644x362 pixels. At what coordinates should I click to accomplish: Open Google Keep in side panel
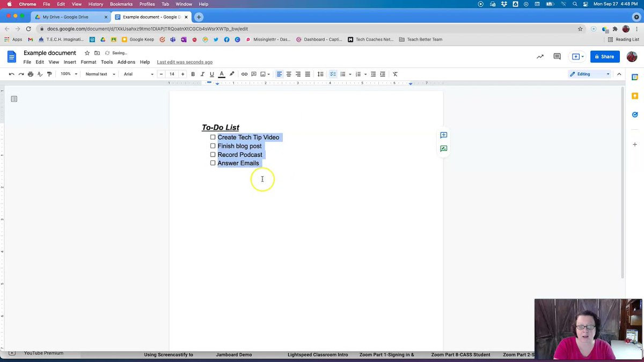click(x=635, y=96)
